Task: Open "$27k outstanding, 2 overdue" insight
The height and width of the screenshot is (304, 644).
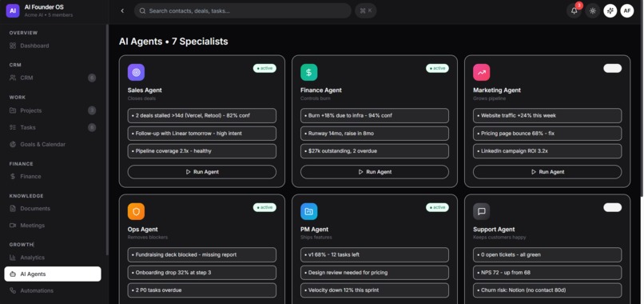Action: [375, 151]
